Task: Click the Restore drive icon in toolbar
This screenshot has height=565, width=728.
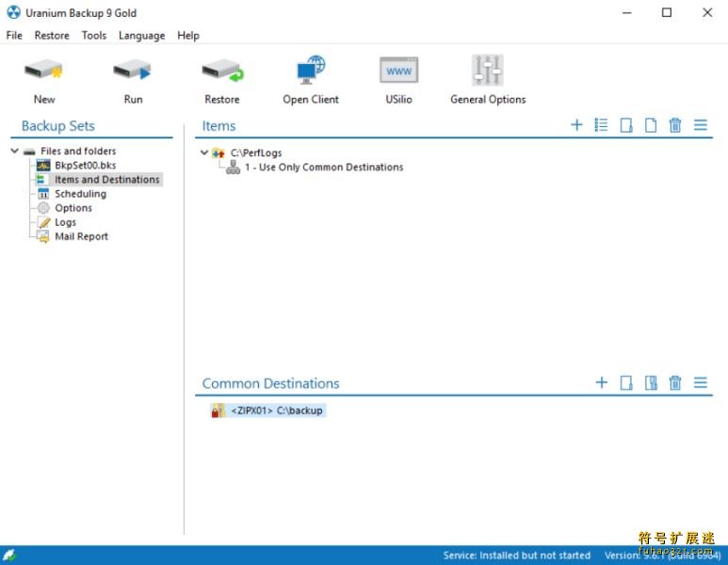Action: pyautogui.click(x=222, y=72)
